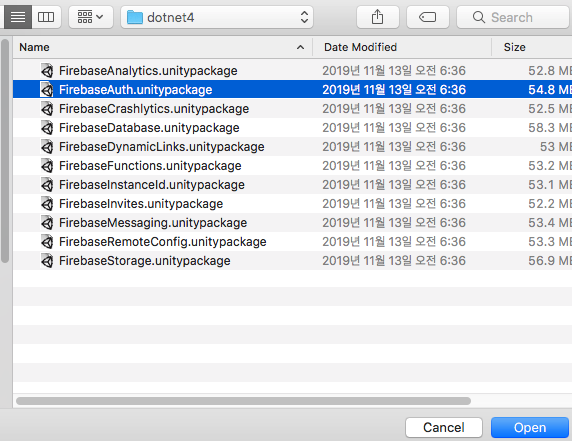Viewport: 572px width, 441px height.
Task: Select FirebaseAnalytics.unitypackage file name
Action: [x=148, y=71]
